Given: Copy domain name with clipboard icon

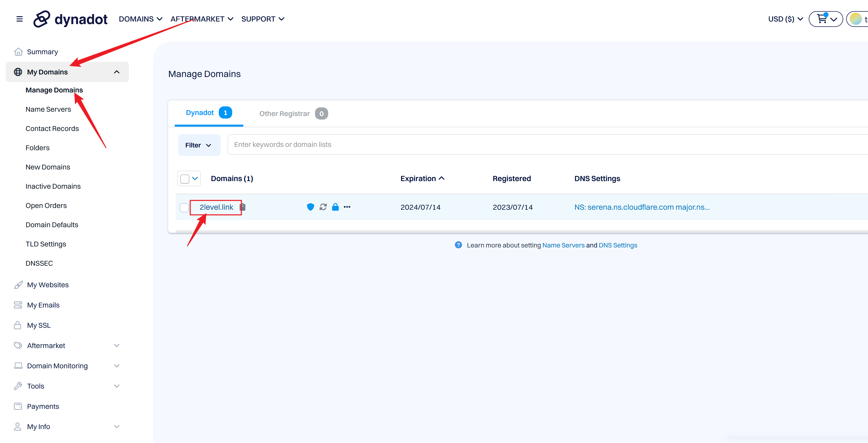Looking at the screenshot, I should click(x=243, y=207).
